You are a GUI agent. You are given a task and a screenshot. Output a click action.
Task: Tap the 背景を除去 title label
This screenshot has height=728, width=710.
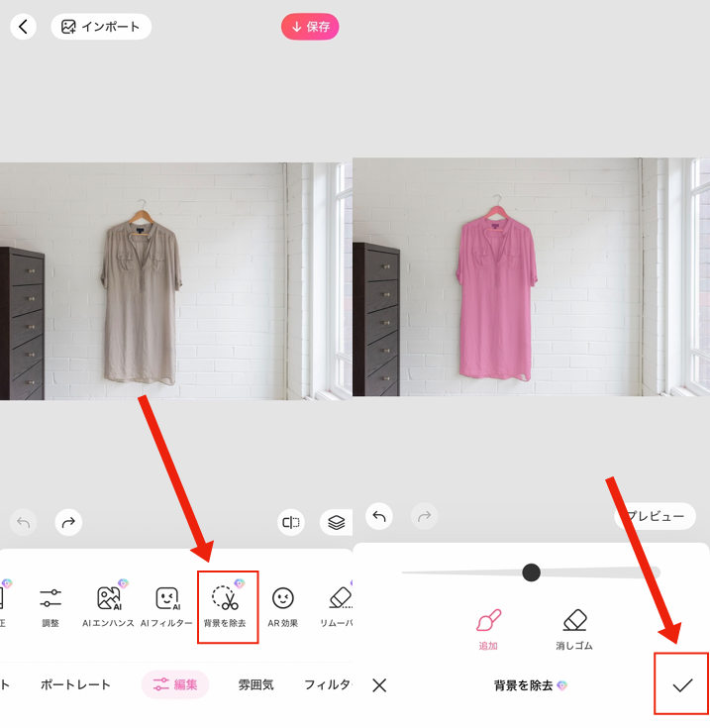523,685
